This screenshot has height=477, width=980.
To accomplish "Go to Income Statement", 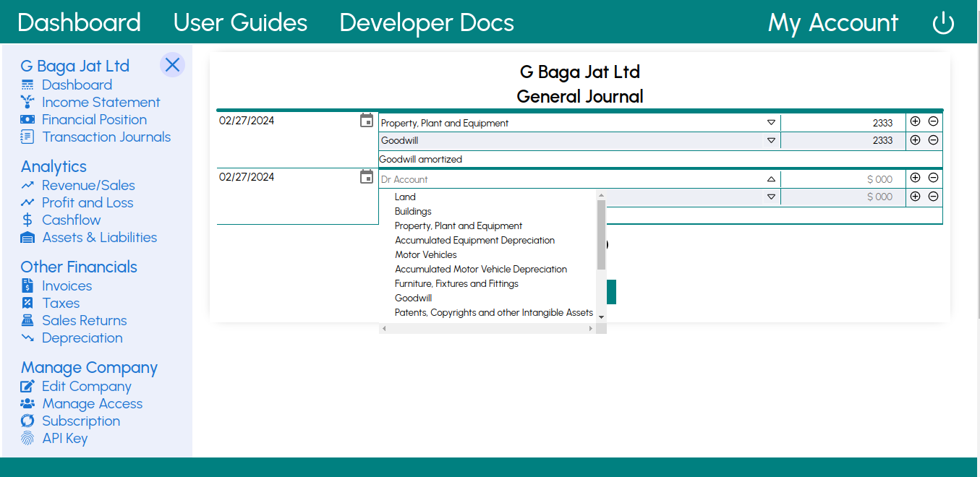I will point(101,103).
